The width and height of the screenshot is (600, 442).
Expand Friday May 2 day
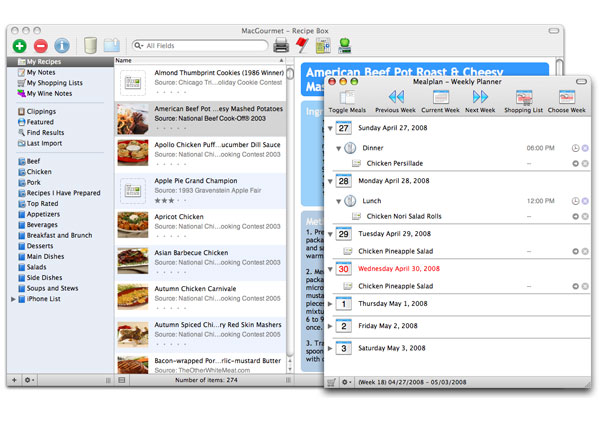pos(330,326)
